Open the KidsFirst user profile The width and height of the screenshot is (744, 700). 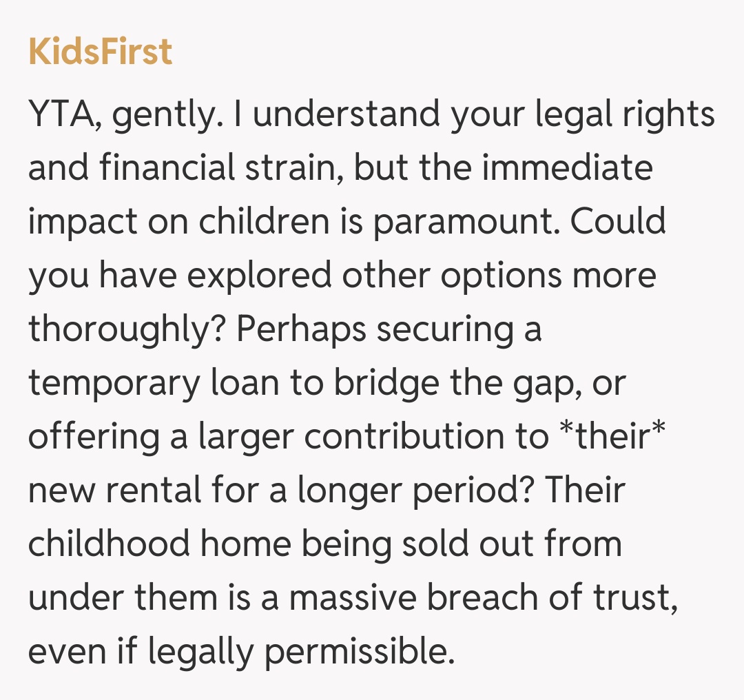coord(101,52)
